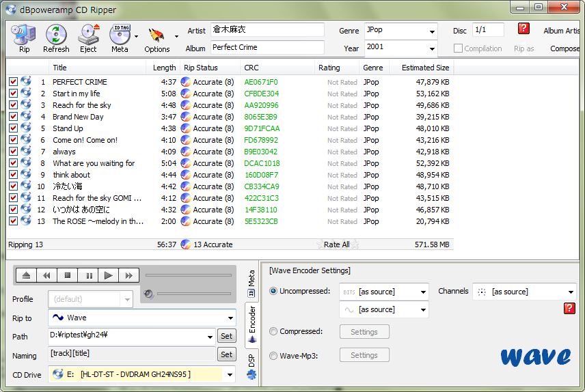Start playback with the play button
Screen dimensions: 585x392
109,276
